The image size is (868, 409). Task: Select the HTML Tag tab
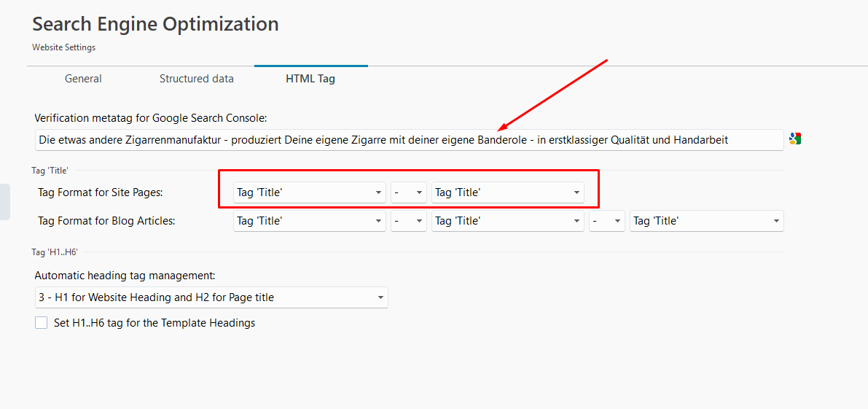pos(310,79)
